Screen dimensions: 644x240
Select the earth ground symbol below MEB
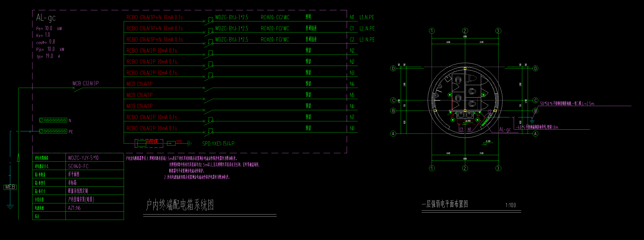(10, 207)
